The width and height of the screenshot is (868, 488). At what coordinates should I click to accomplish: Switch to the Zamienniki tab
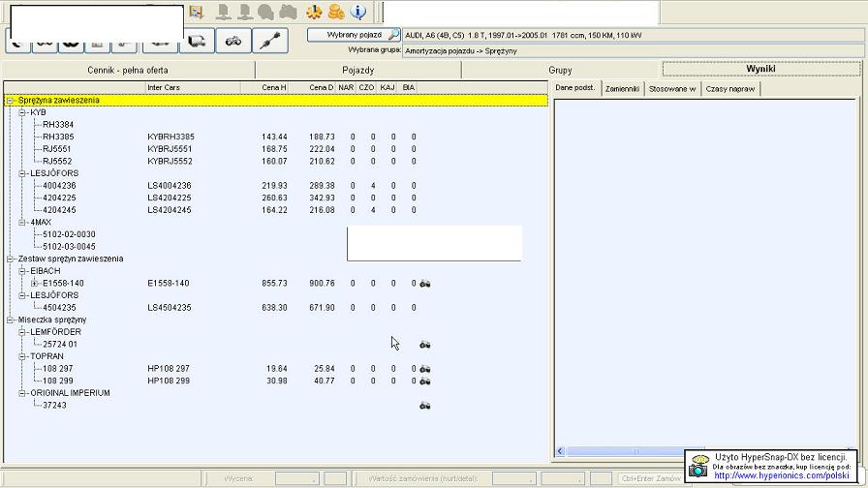coord(622,88)
